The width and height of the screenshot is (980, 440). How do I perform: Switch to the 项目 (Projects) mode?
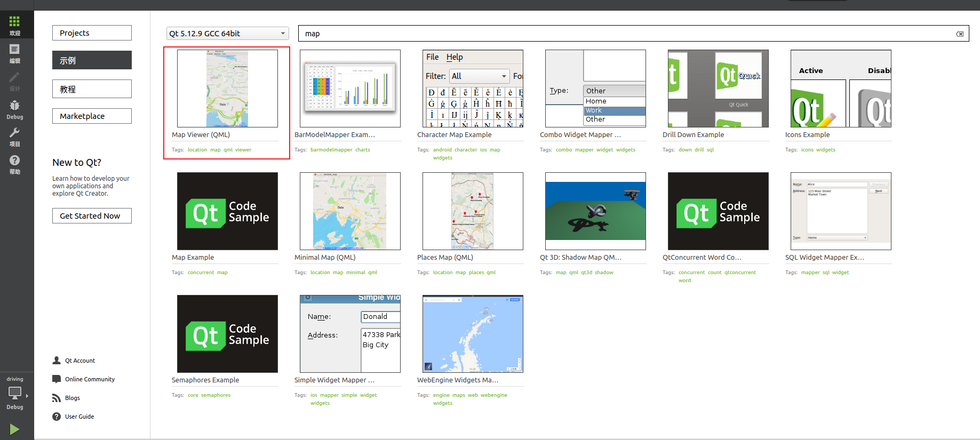pyautogui.click(x=14, y=137)
